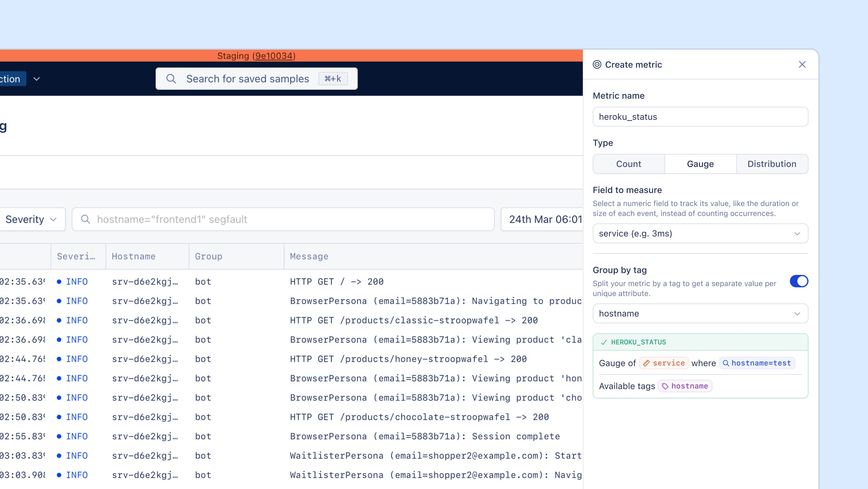Click the chocolate-stroopwafel GET message
Image resolution: width=868 pixels, height=489 pixels.
point(419,417)
